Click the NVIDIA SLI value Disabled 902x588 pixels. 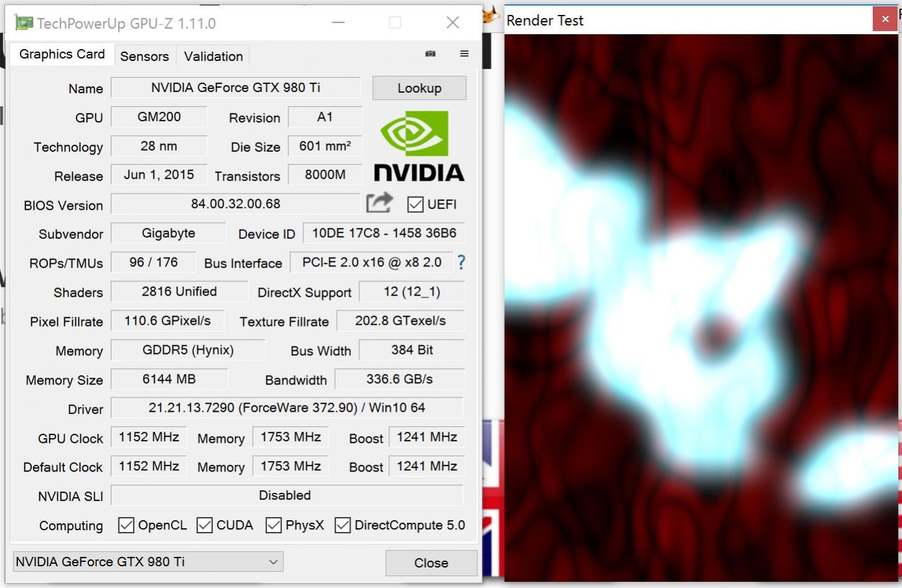(x=287, y=496)
